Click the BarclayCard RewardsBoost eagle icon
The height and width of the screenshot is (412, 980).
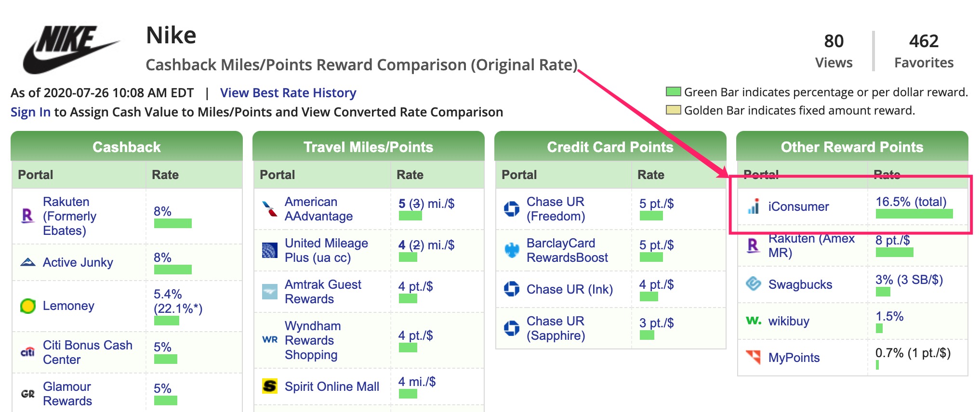point(512,250)
